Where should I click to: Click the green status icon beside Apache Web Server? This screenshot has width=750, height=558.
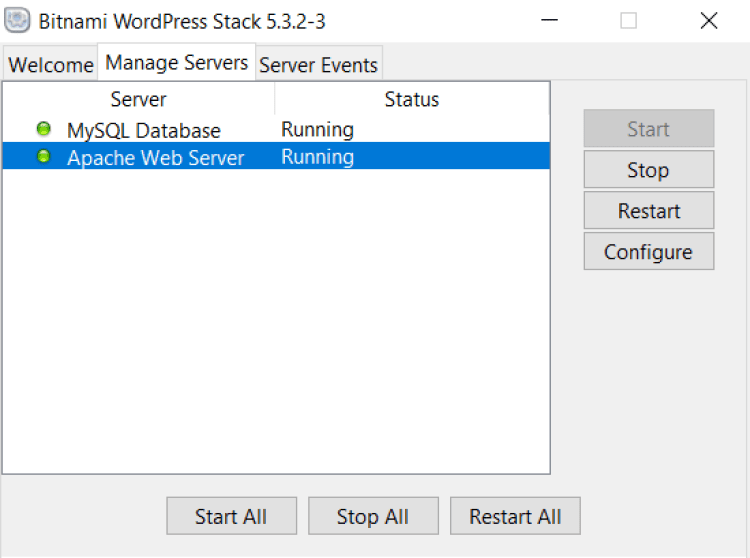(44, 157)
